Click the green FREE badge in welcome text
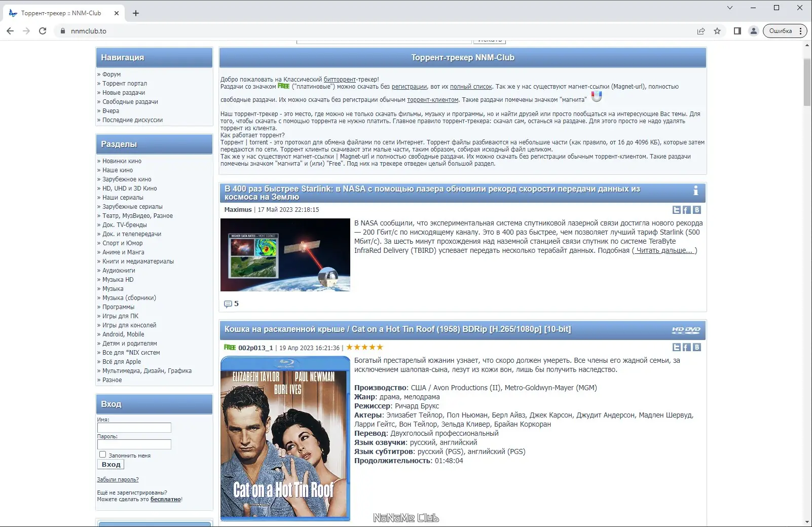This screenshot has height=527, width=812. coord(283,86)
